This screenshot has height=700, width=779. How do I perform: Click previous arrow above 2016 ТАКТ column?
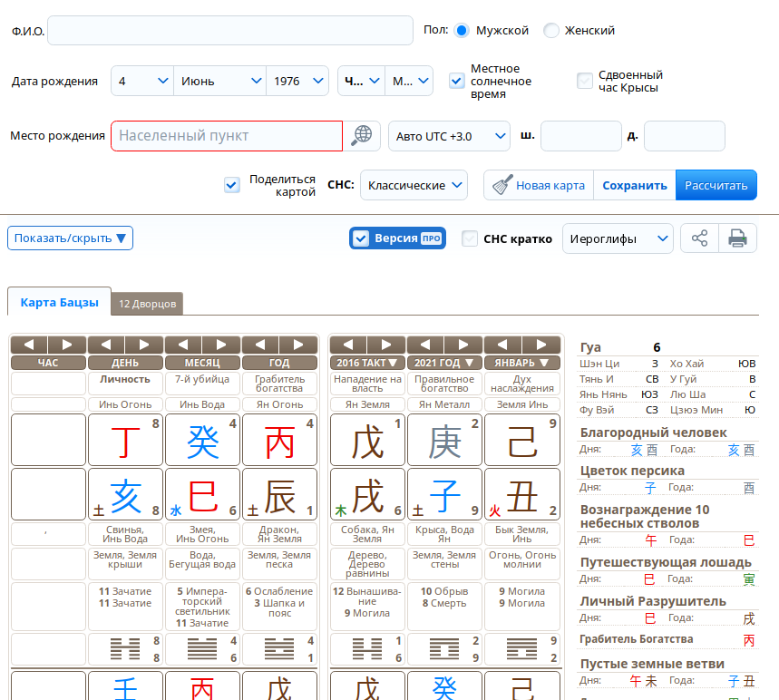[347, 345]
